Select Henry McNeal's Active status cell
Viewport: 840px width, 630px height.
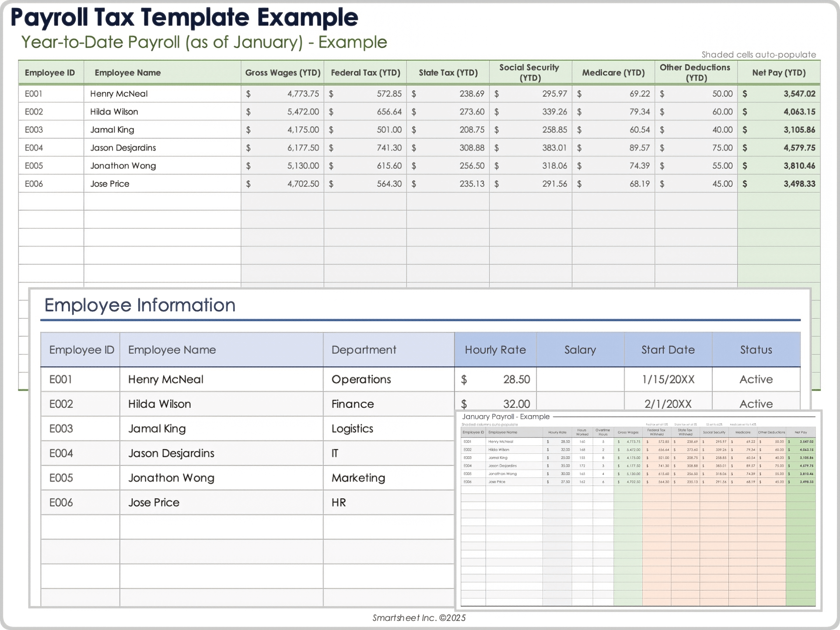pos(756,379)
